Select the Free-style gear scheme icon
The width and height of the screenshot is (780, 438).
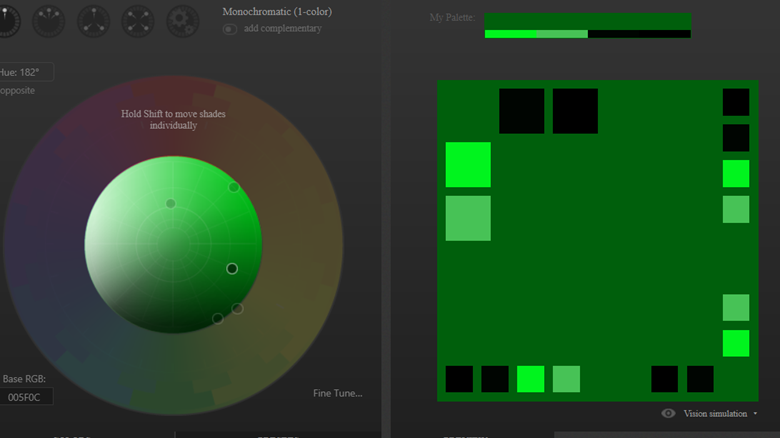(x=182, y=20)
